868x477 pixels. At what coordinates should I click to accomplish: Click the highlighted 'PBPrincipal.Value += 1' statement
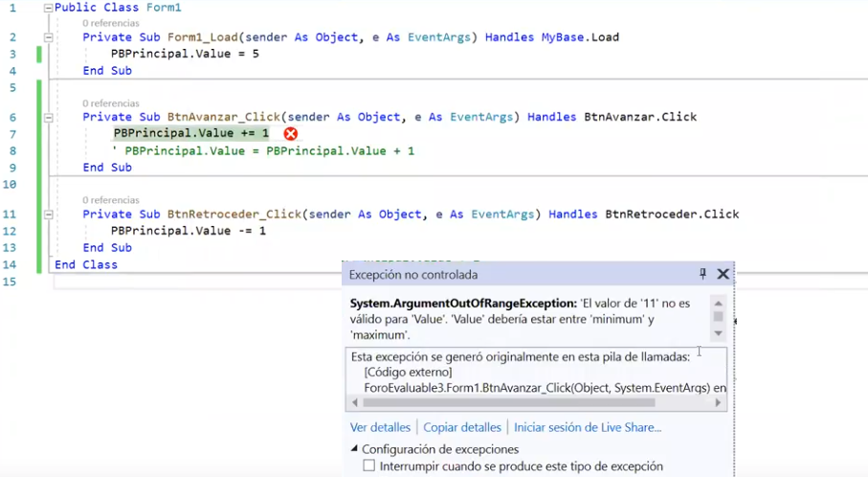(x=191, y=133)
